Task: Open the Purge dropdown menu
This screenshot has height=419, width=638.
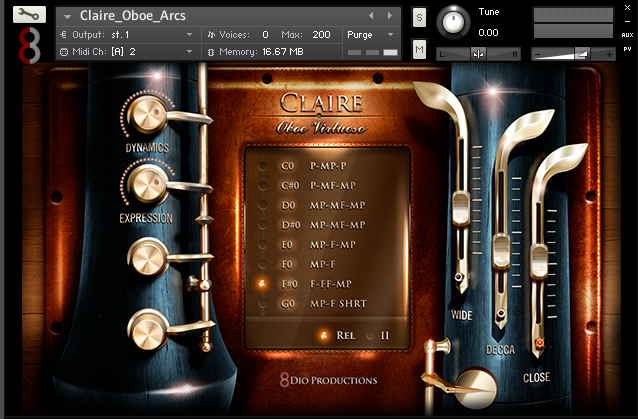Action: pos(370,35)
